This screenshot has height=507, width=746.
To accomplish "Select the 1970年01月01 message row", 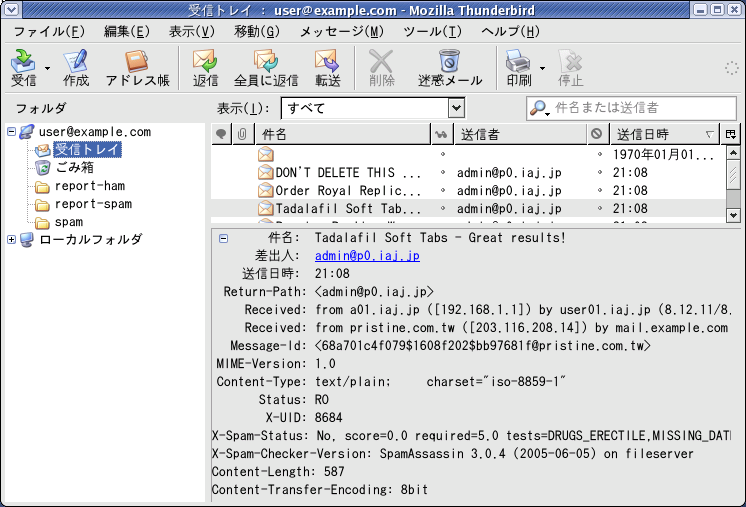I will point(469,154).
